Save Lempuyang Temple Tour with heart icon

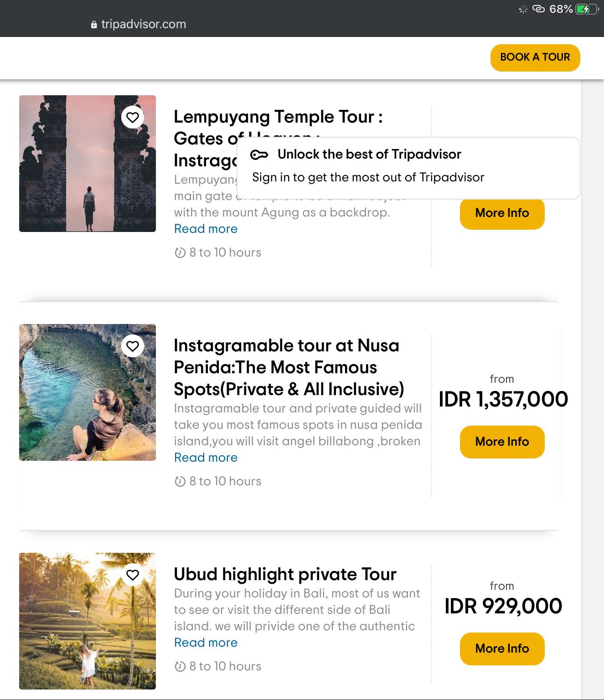133,118
